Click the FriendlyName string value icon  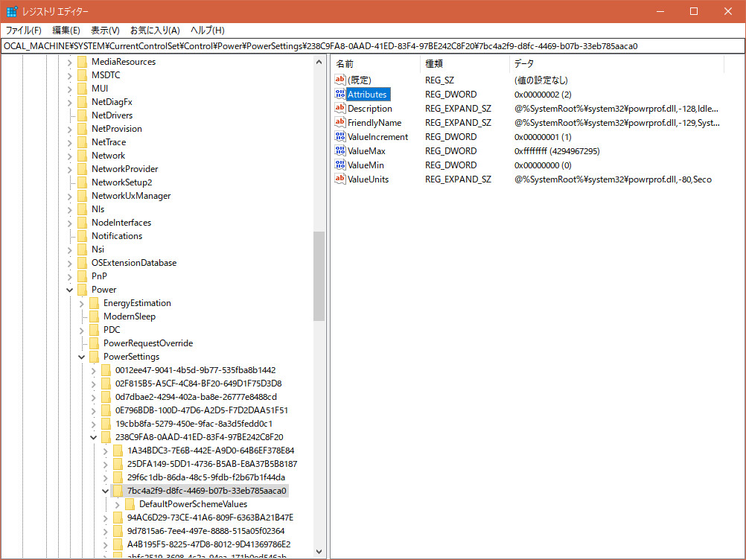[340, 123]
